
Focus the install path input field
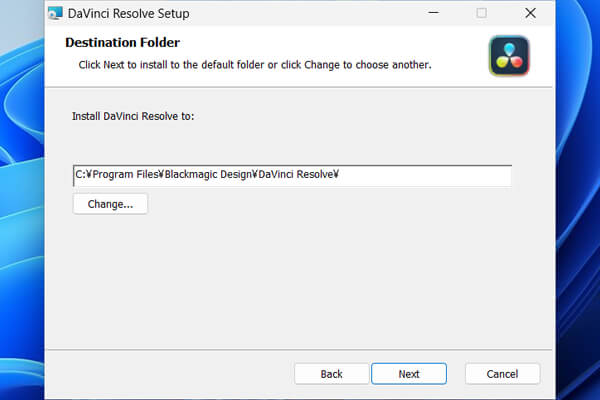coord(292,176)
